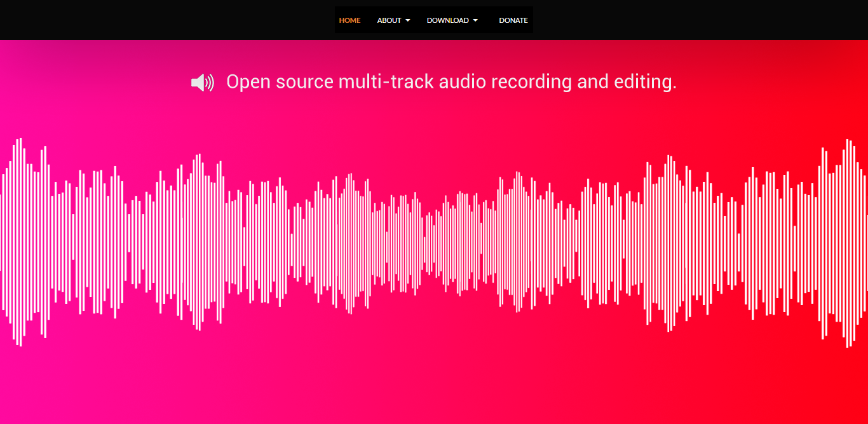This screenshot has height=424, width=868.
Task: Click the tallest waveform bars at left edge
Action: pyautogui.click(x=20, y=242)
